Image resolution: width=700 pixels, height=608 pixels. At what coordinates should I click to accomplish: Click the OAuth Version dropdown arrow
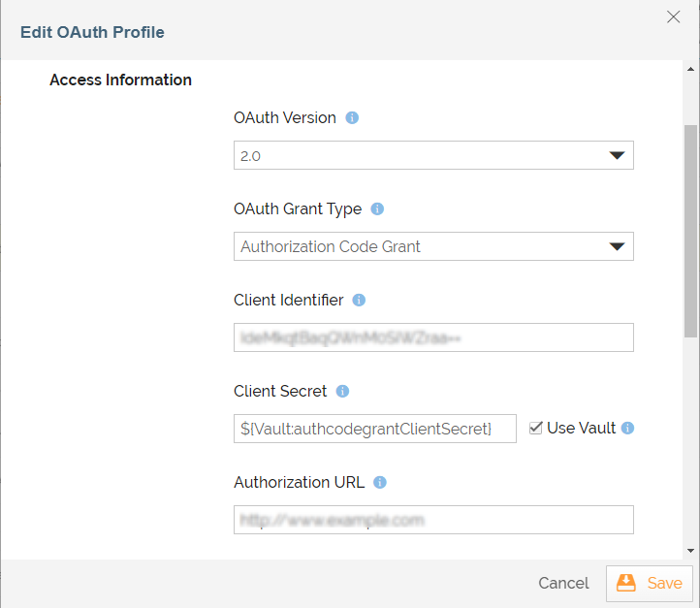click(x=617, y=155)
